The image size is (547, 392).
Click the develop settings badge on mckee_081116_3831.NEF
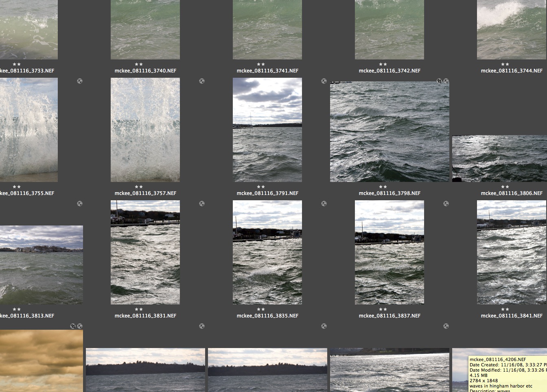coord(202,204)
